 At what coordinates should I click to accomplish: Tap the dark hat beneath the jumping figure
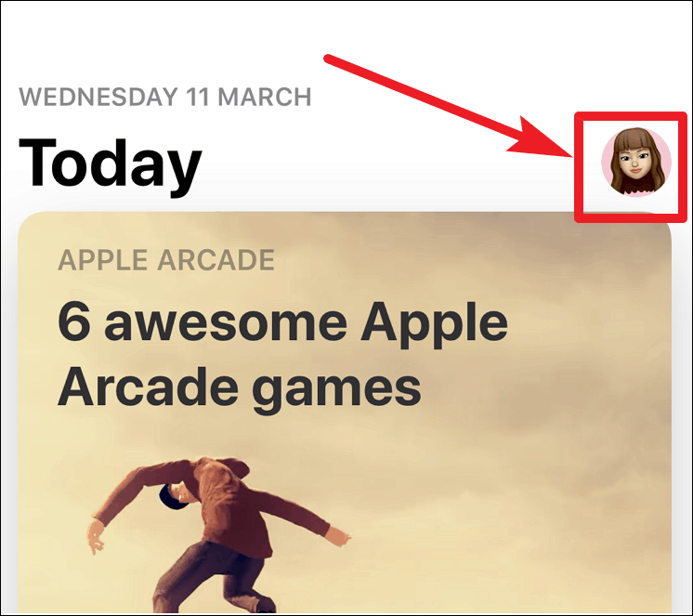click(172, 497)
